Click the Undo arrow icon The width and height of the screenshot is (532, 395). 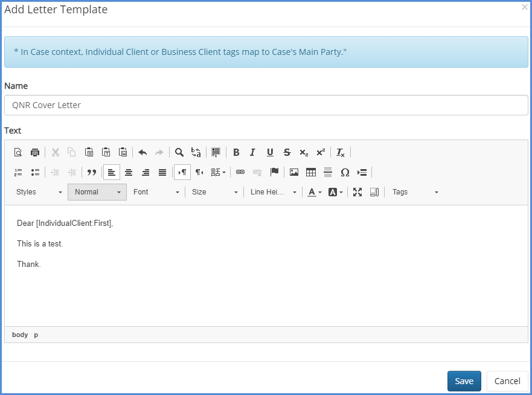click(143, 152)
